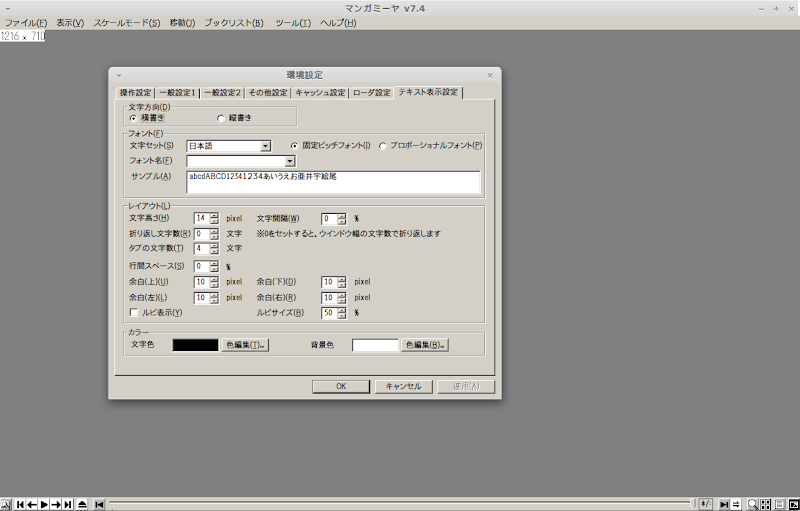800x511 pixels.
Task: Decrease タブの文字数 using its down arrow
Action: (215, 252)
